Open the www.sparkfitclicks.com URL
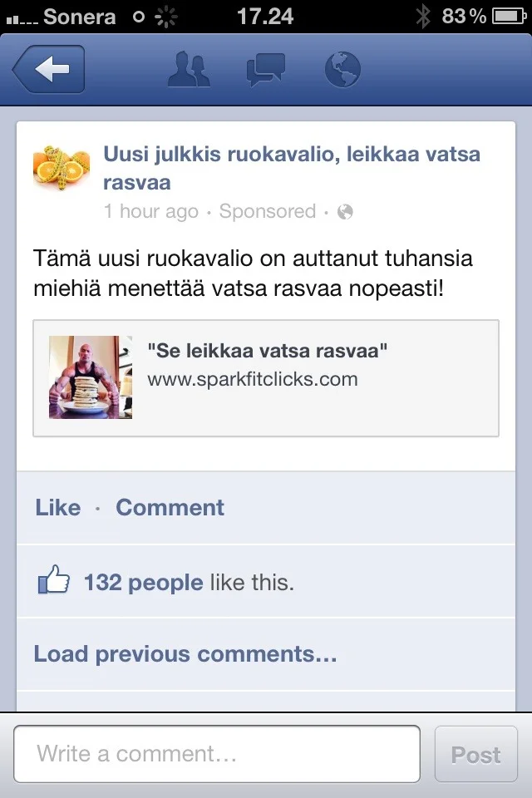Screen dimensions: 532x798 pos(253,379)
